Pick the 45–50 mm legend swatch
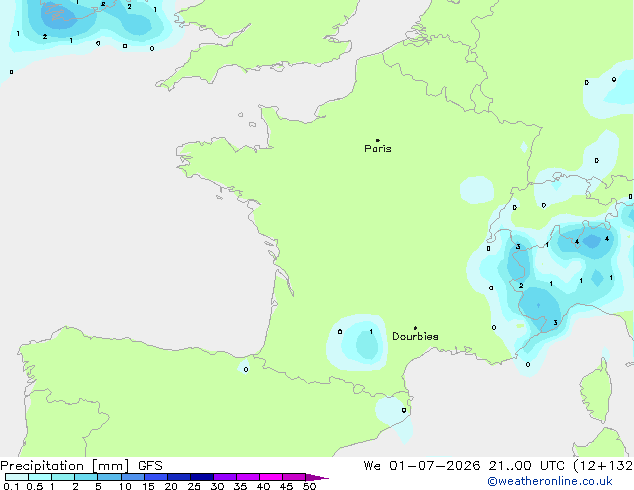 (x=294, y=477)
